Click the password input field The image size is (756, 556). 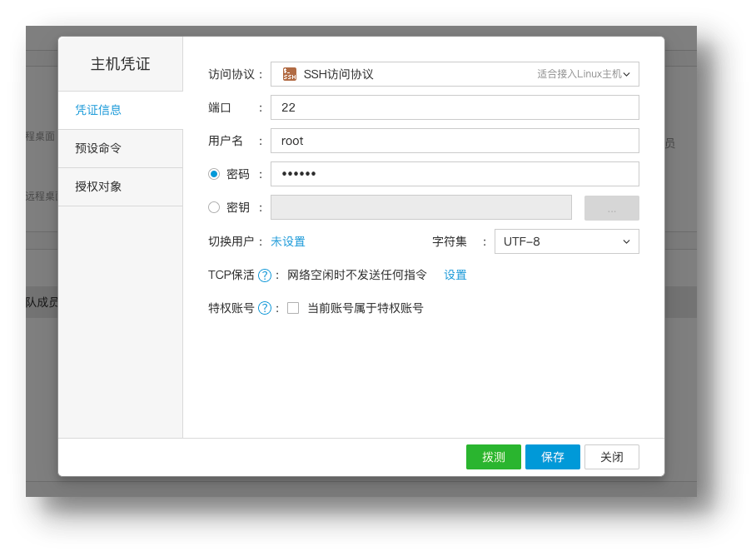click(x=454, y=174)
